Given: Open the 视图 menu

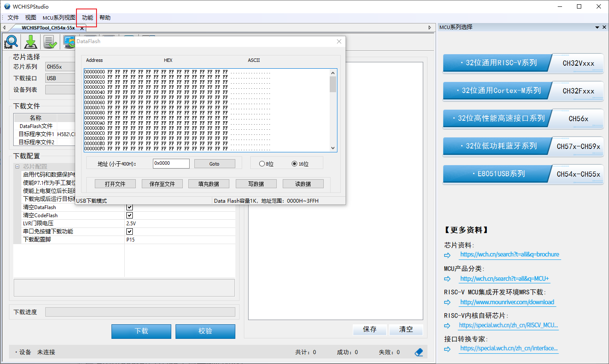Looking at the screenshot, I should (x=31, y=17).
